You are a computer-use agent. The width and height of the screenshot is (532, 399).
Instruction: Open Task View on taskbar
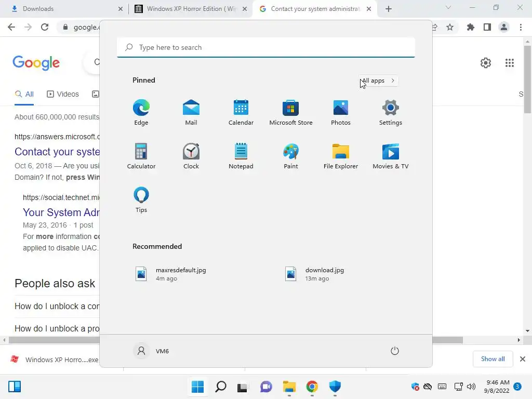click(242, 387)
